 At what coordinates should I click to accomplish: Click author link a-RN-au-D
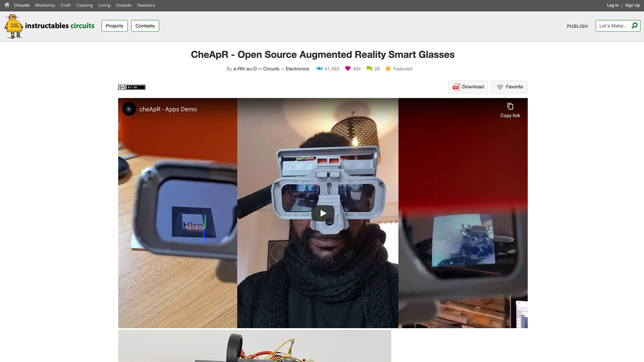(245, 69)
